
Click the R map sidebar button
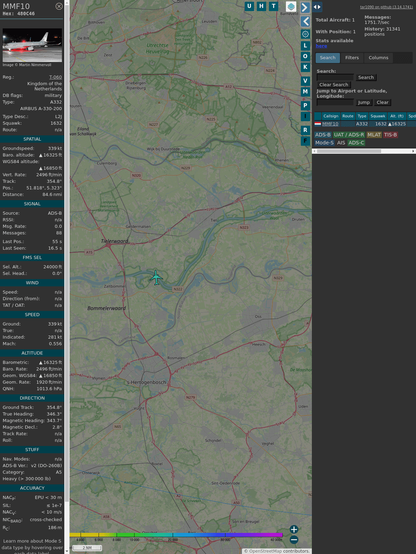pos(305,130)
